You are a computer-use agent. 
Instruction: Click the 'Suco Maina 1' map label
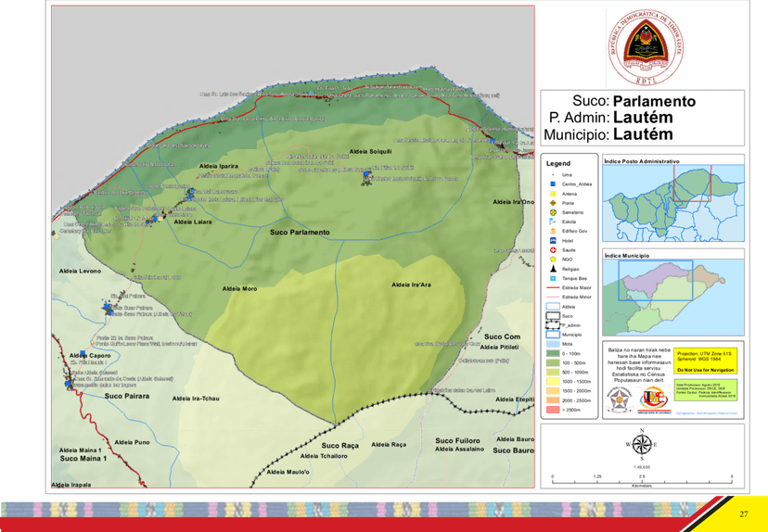pos(83,459)
